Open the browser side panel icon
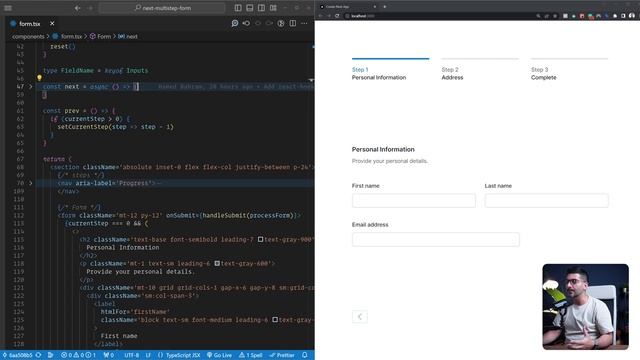Image resolution: width=640 pixels, height=360 pixels. pos(623,16)
